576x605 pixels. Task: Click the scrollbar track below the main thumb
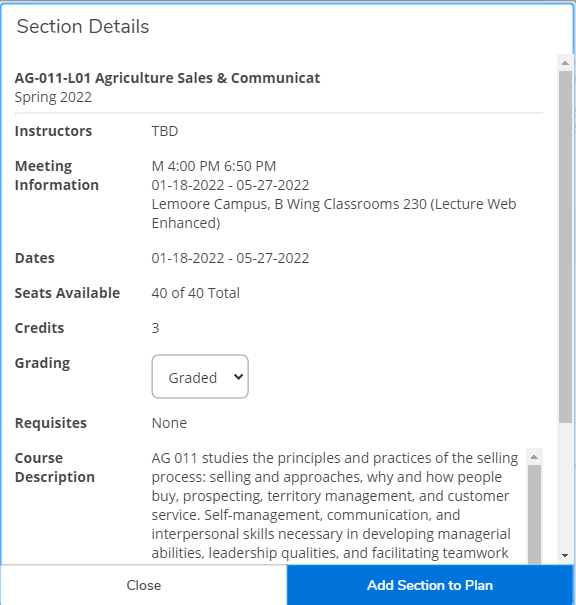pyautogui.click(x=565, y=486)
